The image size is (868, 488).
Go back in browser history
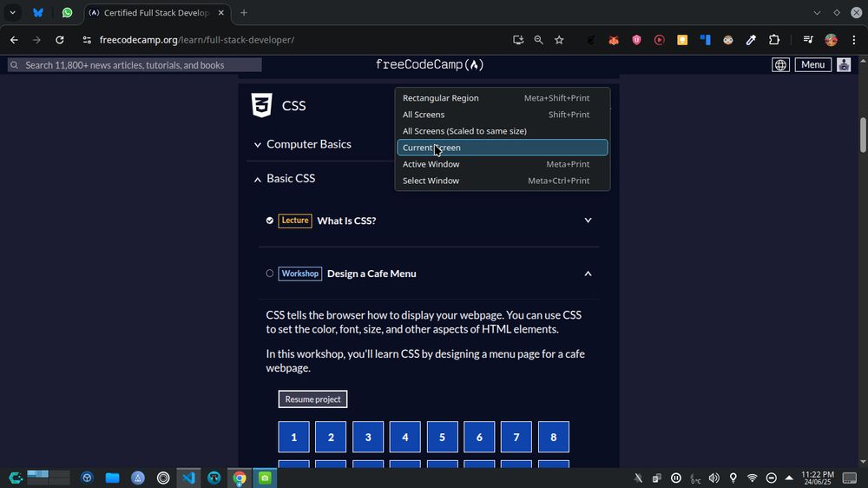point(14,40)
